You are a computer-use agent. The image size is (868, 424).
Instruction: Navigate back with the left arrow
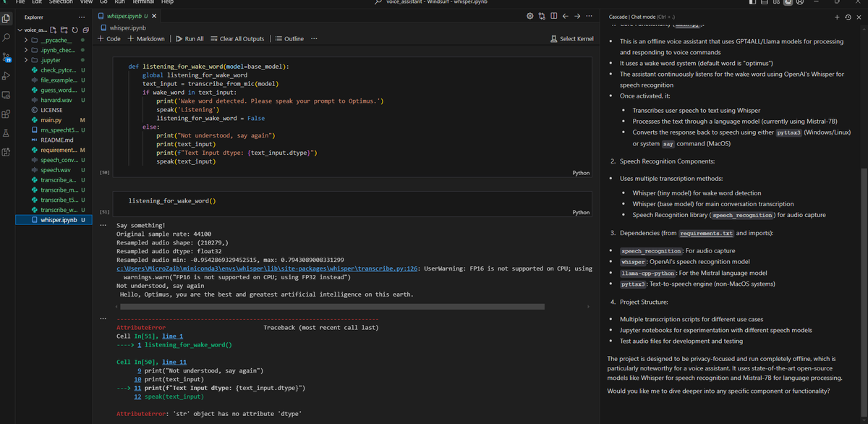(x=566, y=16)
